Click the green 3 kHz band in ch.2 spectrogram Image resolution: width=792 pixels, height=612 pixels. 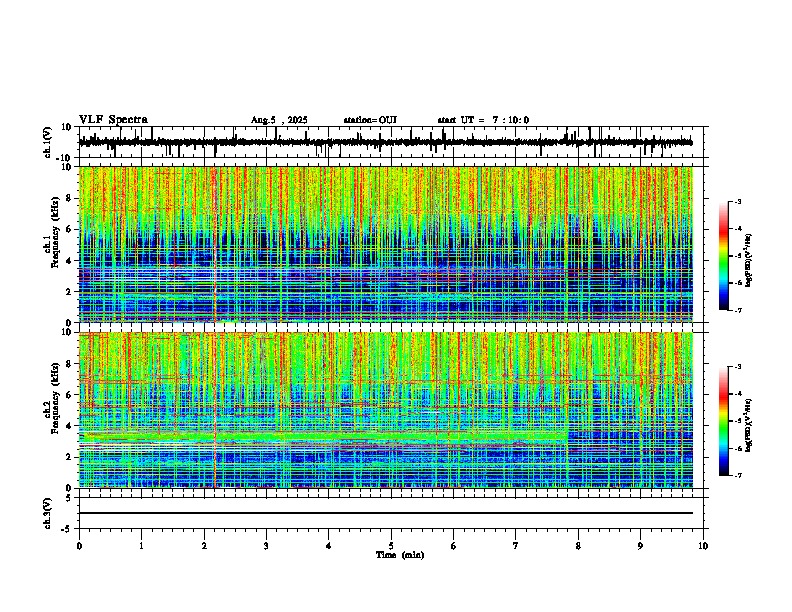tap(323, 436)
